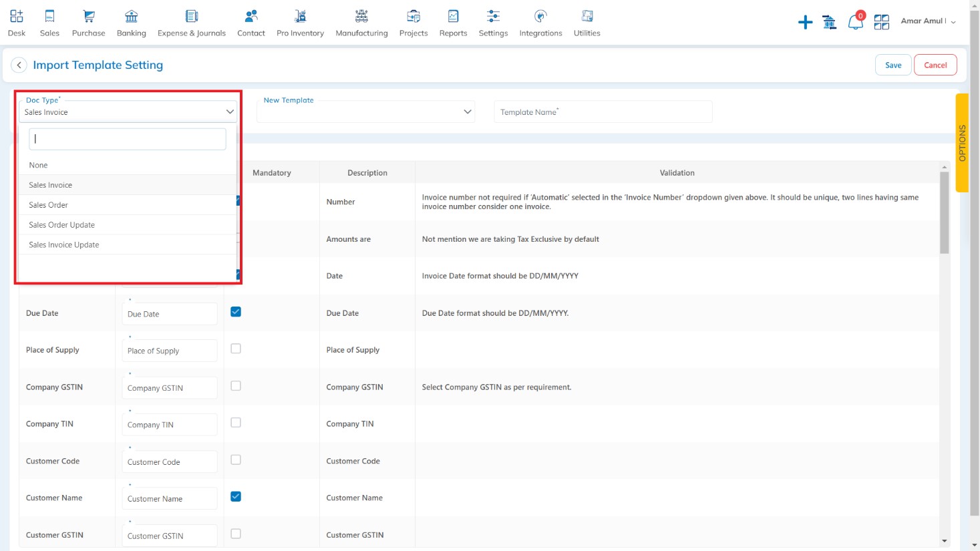Click the Company TIN mapping field
This screenshot has height=551, width=980.
(x=170, y=425)
